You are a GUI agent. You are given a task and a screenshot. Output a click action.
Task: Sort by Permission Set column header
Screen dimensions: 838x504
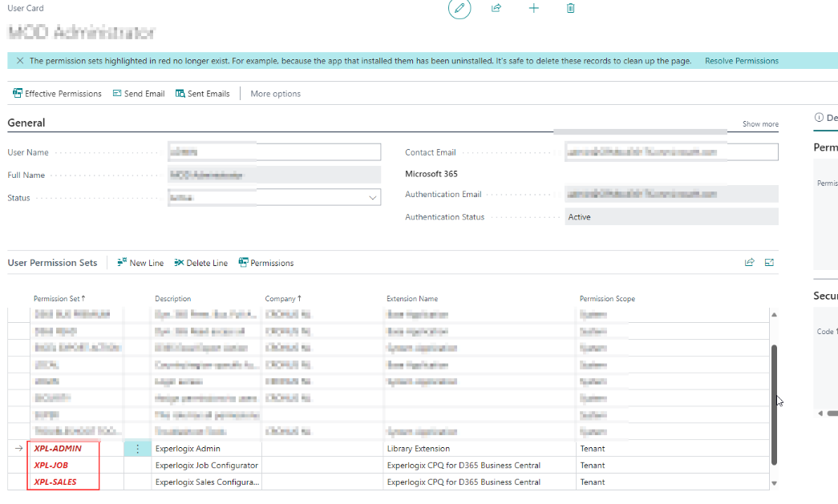pos(59,298)
